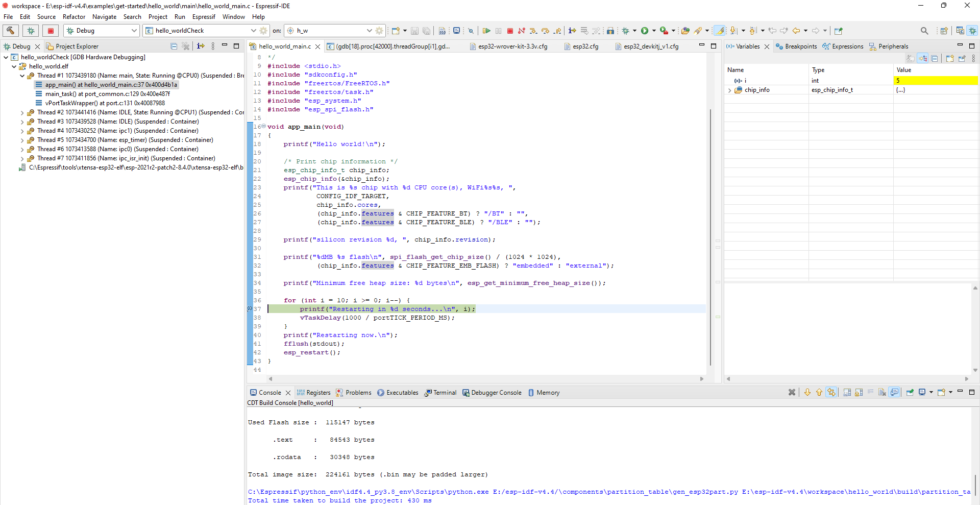
Task: Expand Thread #7 ipc_isr_init node
Action: [22, 158]
